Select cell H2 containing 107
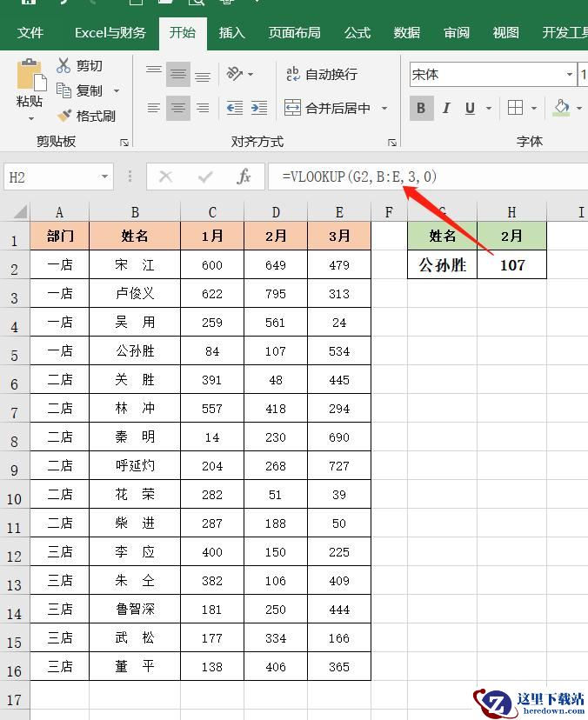 (511, 264)
